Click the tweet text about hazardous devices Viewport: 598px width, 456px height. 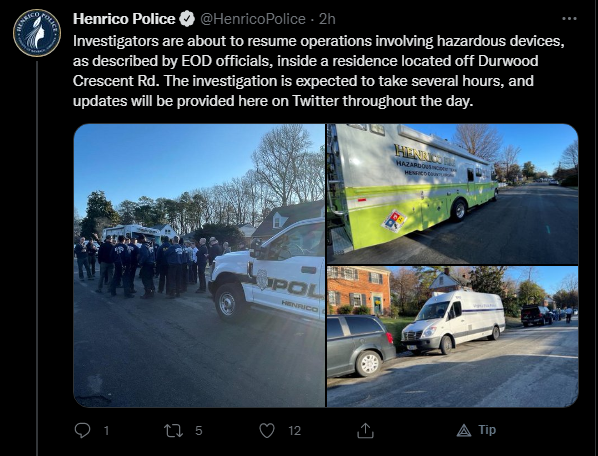(x=319, y=71)
